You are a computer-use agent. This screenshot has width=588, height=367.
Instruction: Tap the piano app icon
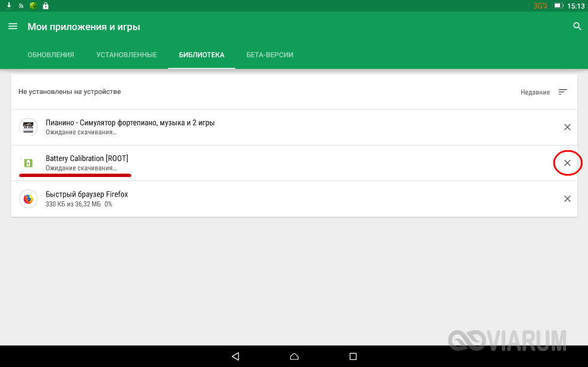(28, 127)
